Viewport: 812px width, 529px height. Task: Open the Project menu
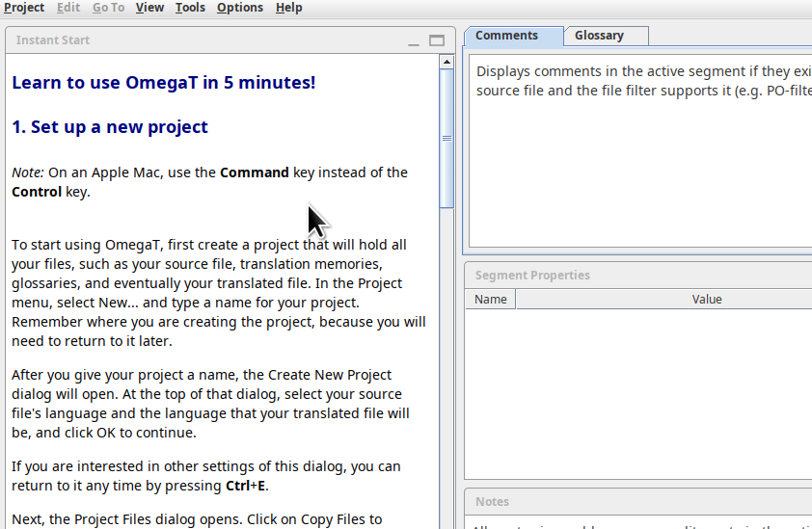coord(24,8)
